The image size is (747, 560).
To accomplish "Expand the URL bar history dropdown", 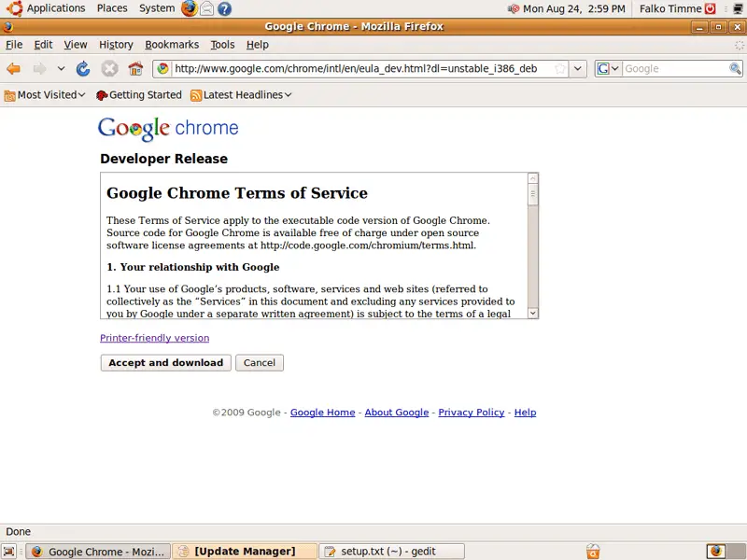I will 577,68.
